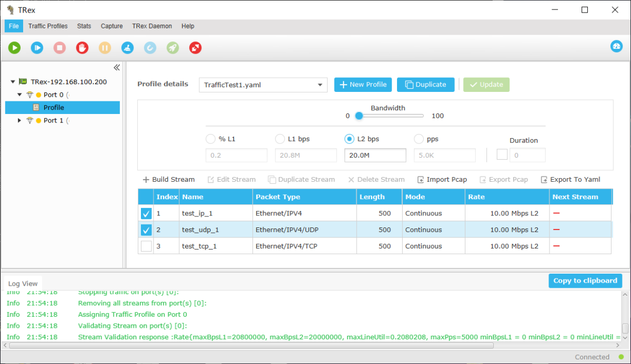Click the red hand stop-all icon

[x=82, y=48]
